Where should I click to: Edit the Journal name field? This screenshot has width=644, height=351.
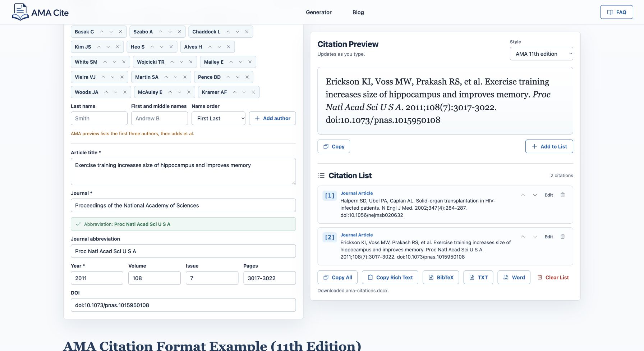click(183, 205)
